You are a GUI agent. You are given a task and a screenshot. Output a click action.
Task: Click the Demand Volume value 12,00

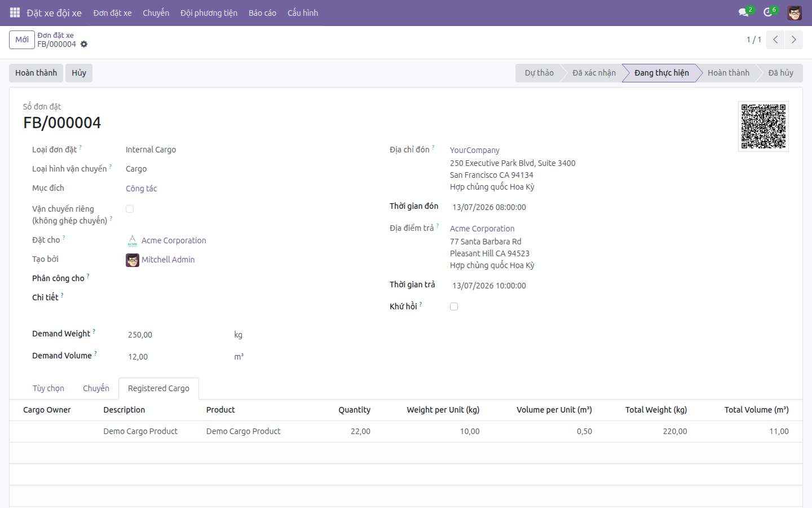[x=138, y=357]
